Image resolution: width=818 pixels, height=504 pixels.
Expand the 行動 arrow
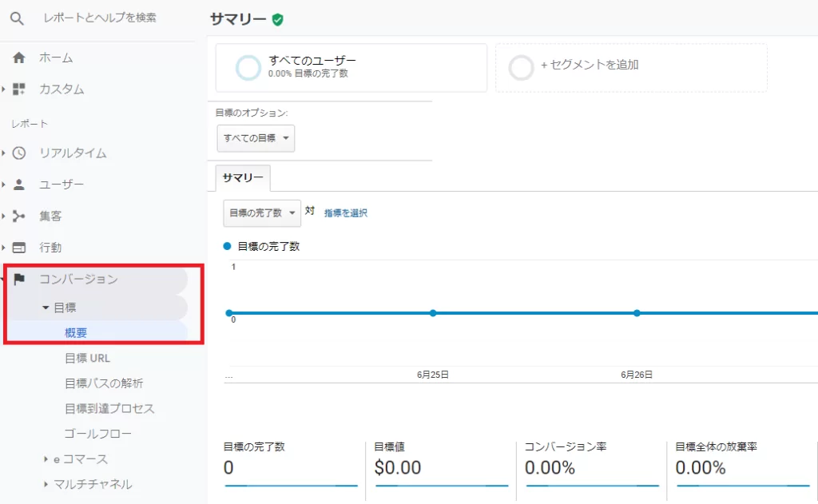[x=3, y=248]
